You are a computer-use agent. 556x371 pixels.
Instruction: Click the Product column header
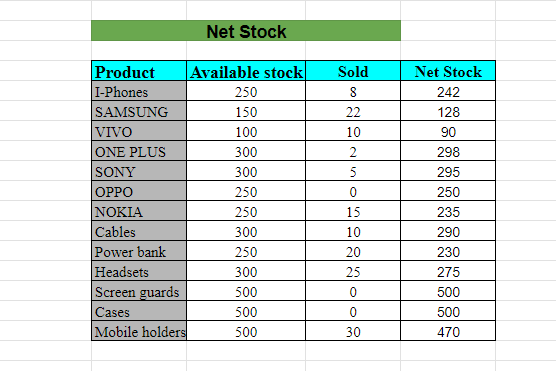click(139, 71)
